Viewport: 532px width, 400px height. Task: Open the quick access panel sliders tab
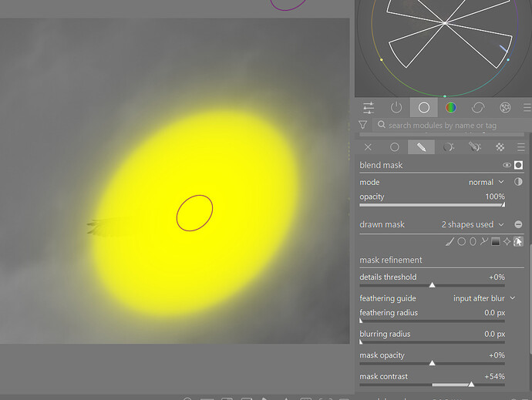pyautogui.click(x=369, y=108)
